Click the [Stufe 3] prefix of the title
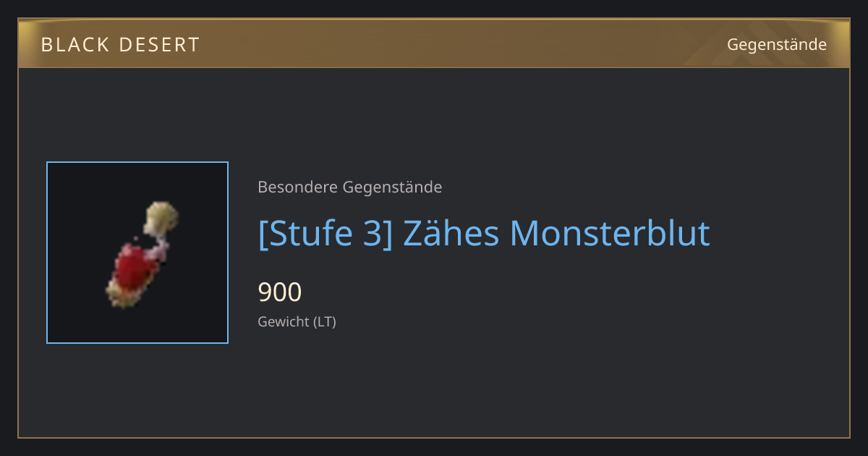Image resolution: width=868 pixels, height=456 pixels. tap(325, 233)
